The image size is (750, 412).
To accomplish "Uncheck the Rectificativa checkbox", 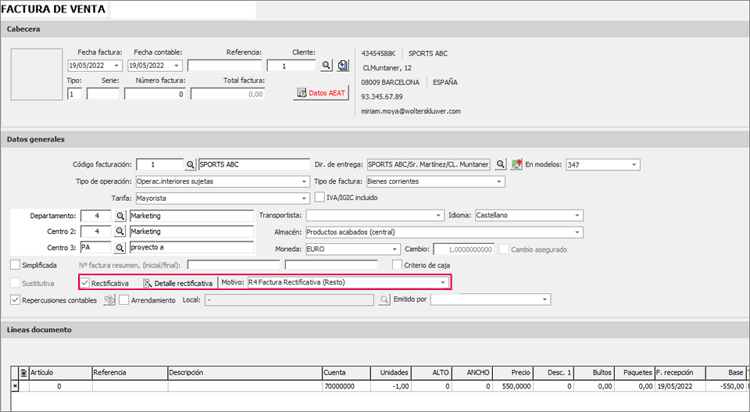I will pyautogui.click(x=85, y=283).
